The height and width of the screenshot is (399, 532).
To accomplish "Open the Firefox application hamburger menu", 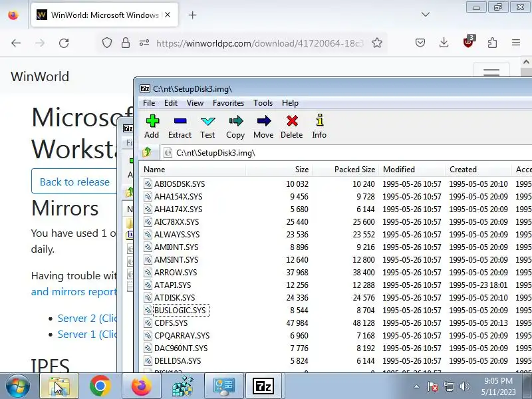I will tap(516, 43).
